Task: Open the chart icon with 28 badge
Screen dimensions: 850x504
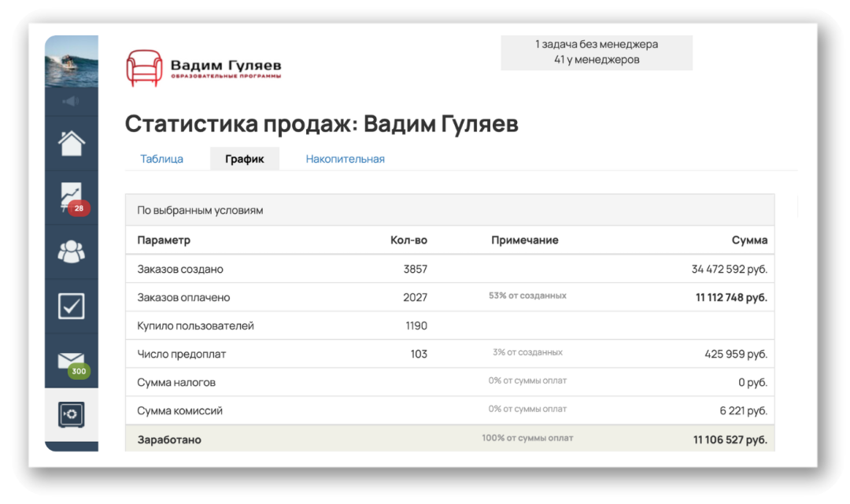Action: (72, 197)
